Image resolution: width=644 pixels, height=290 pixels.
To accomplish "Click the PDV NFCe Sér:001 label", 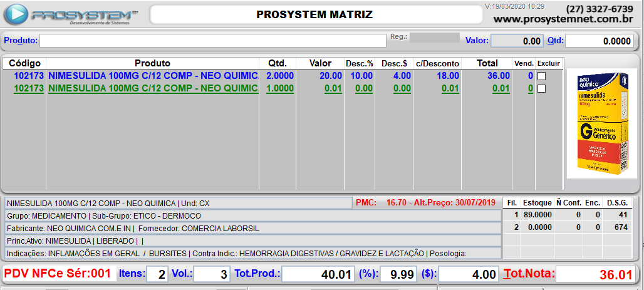I will tap(56, 273).
